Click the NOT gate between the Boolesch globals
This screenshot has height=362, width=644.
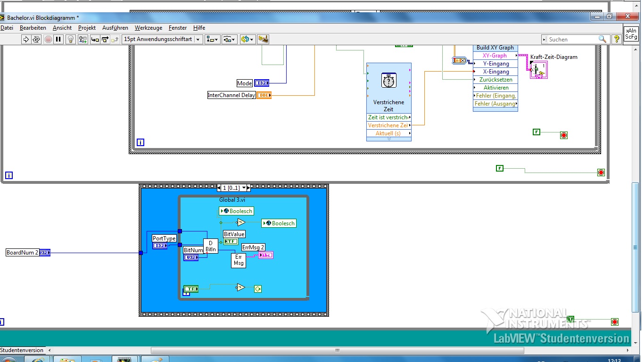241,222
